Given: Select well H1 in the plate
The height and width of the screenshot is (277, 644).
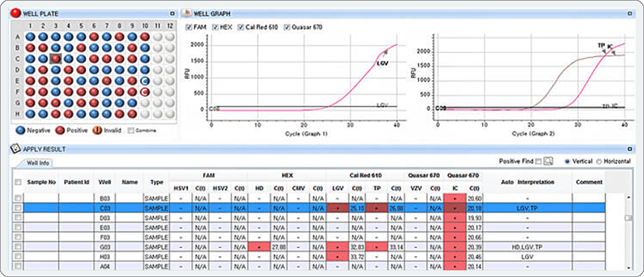Looking at the screenshot, I should click(30, 113).
